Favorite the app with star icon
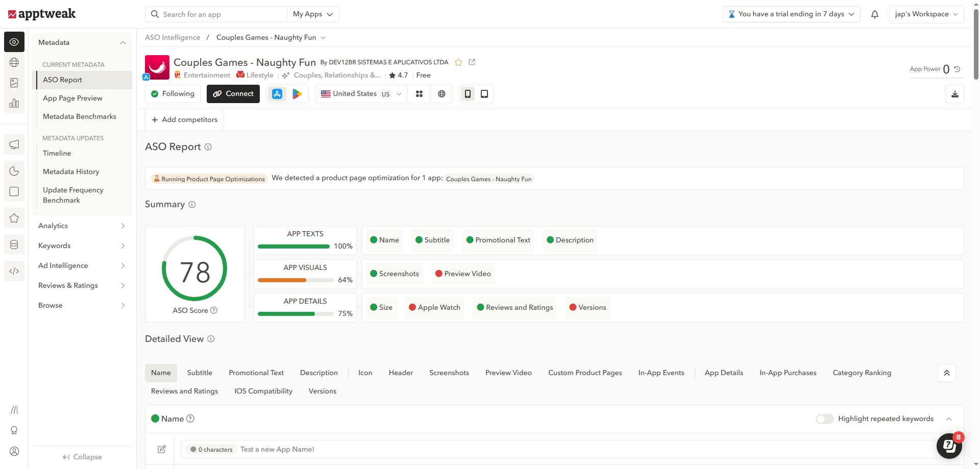 [x=458, y=62]
